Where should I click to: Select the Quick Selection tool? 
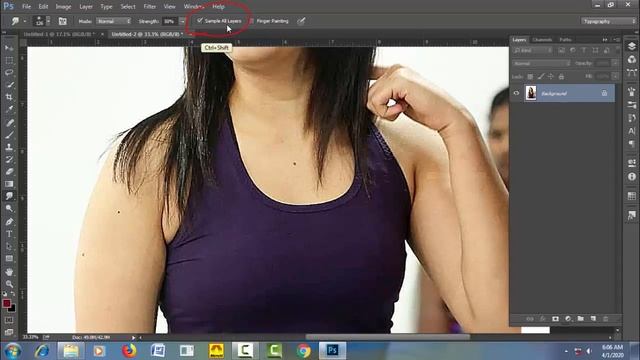coord(9,85)
